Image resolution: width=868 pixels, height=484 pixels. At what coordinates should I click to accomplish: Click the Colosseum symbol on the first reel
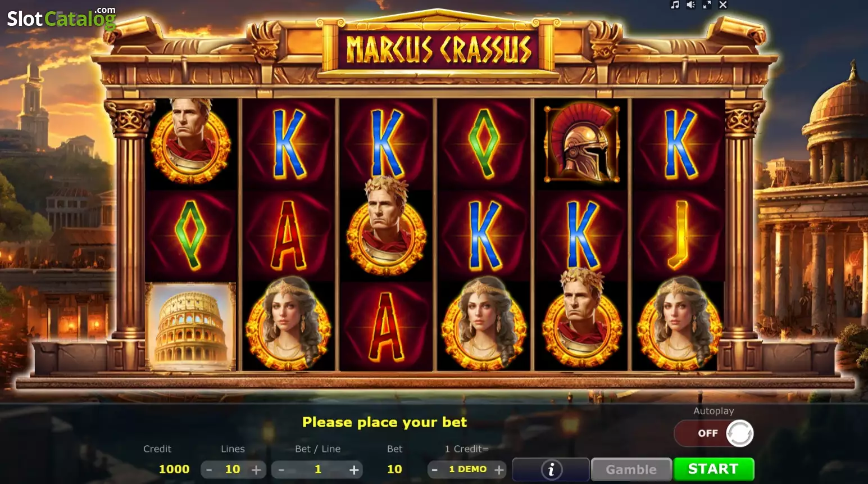tap(190, 327)
